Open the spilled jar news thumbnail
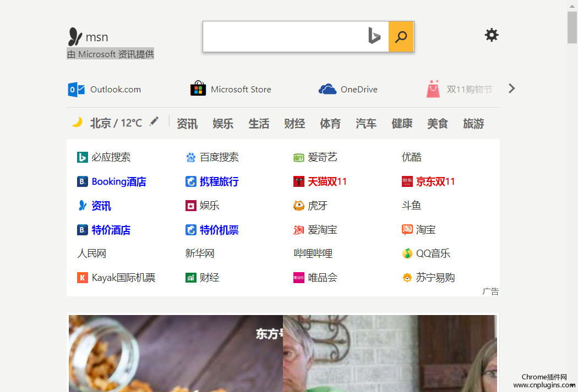The image size is (578, 392). [x=176, y=354]
